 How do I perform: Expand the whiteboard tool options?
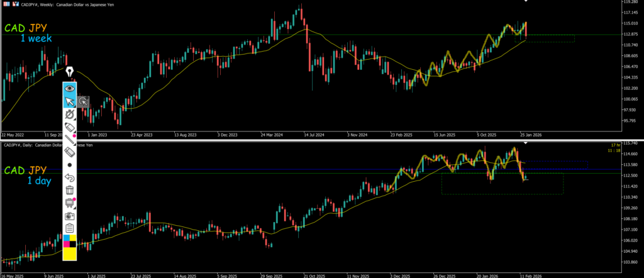70,203
